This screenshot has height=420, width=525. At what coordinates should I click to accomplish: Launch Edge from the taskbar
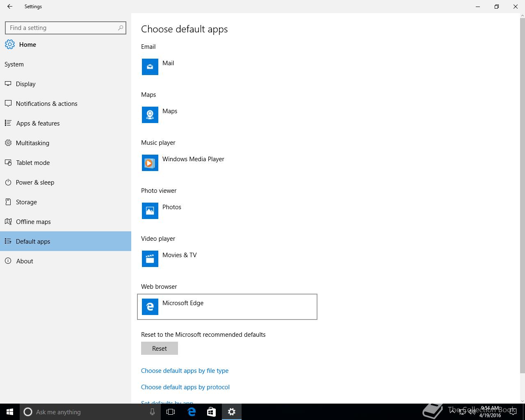click(192, 412)
